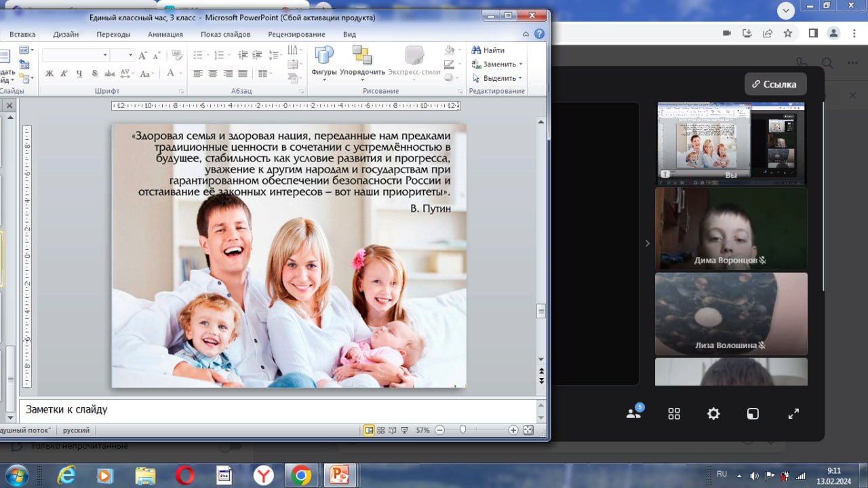Click the Найти find button

pyautogui.click(x=489, y=50)
